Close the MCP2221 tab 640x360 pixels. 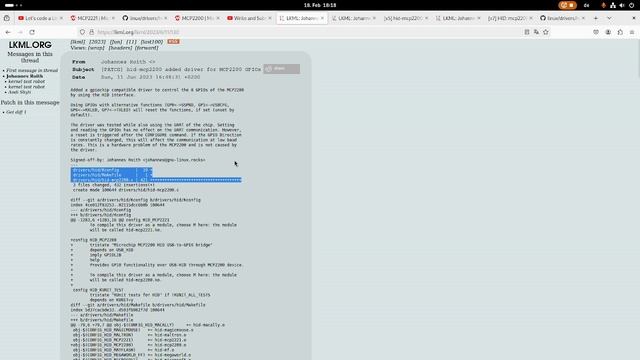[x=113, y=18]
